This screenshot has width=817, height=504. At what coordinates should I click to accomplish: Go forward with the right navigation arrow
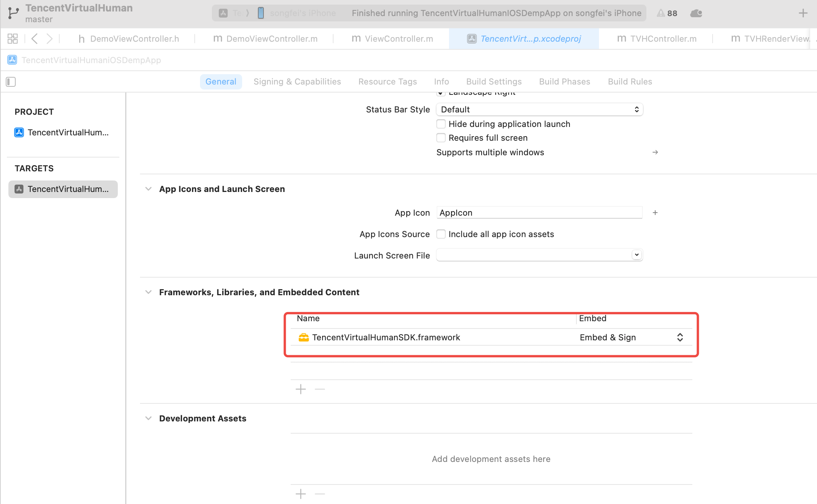[x=49, y=39]
